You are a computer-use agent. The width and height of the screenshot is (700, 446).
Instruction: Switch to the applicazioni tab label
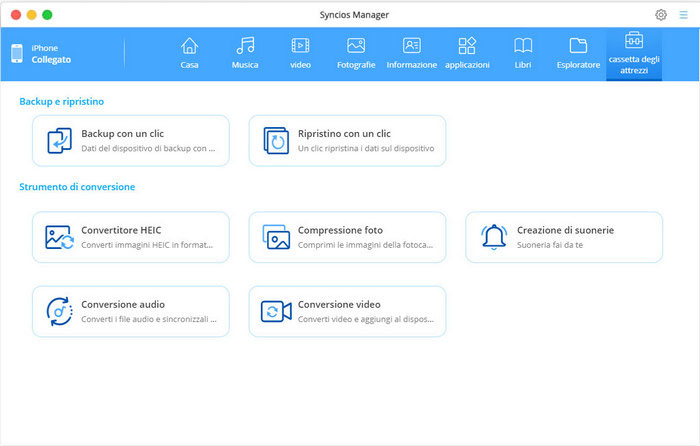click(467, 65)
